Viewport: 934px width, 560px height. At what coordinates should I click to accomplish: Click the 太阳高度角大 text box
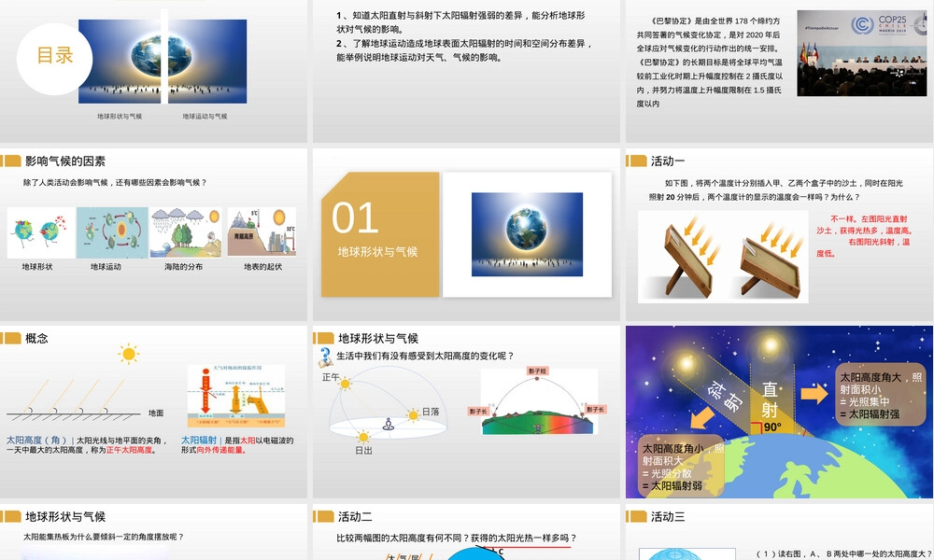click(x=881, y=395)
